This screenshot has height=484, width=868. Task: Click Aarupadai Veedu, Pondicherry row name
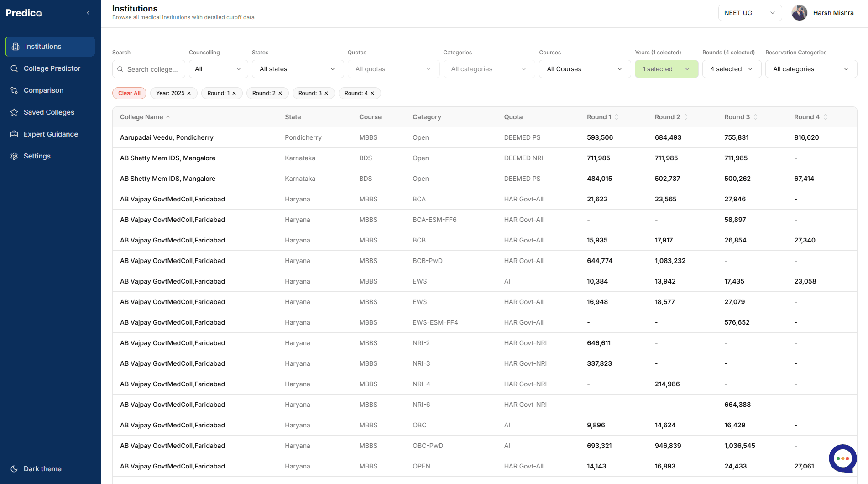[x=167, y=137]
